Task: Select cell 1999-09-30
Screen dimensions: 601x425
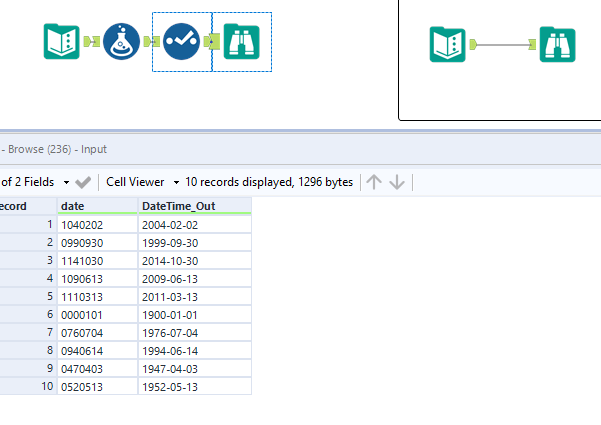Action: coord(195,243)
